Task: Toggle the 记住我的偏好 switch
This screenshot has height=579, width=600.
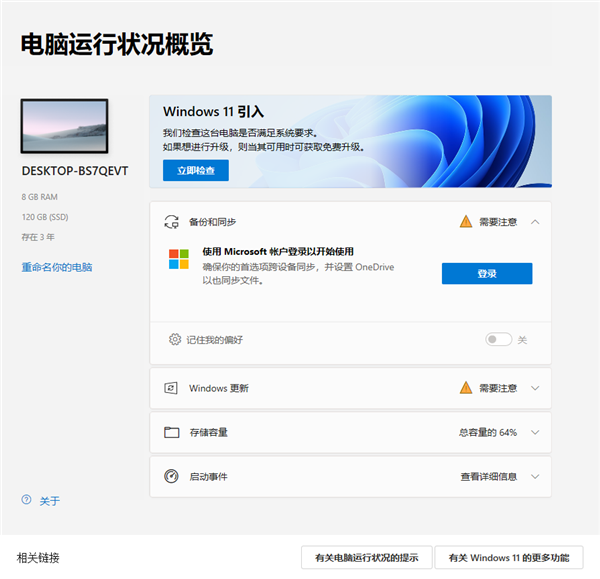Action: pyautogui.click(x=498, y=339)
